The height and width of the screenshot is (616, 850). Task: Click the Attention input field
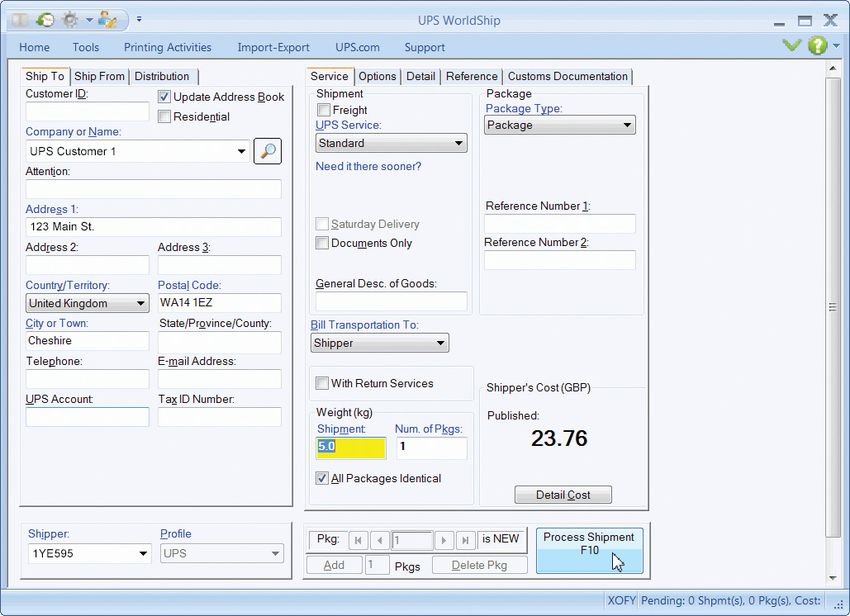click(x=153, y=189)
